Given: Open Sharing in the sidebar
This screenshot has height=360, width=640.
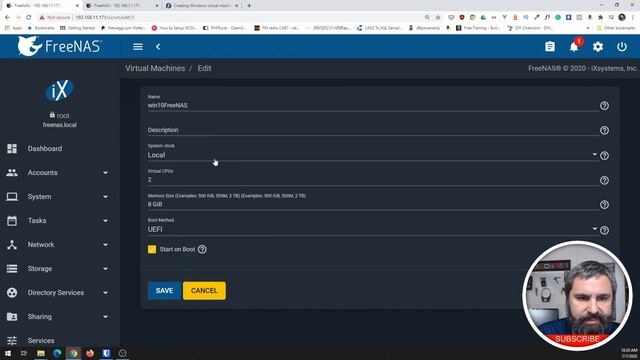Looking at the screenshot, I should (40, 317).
